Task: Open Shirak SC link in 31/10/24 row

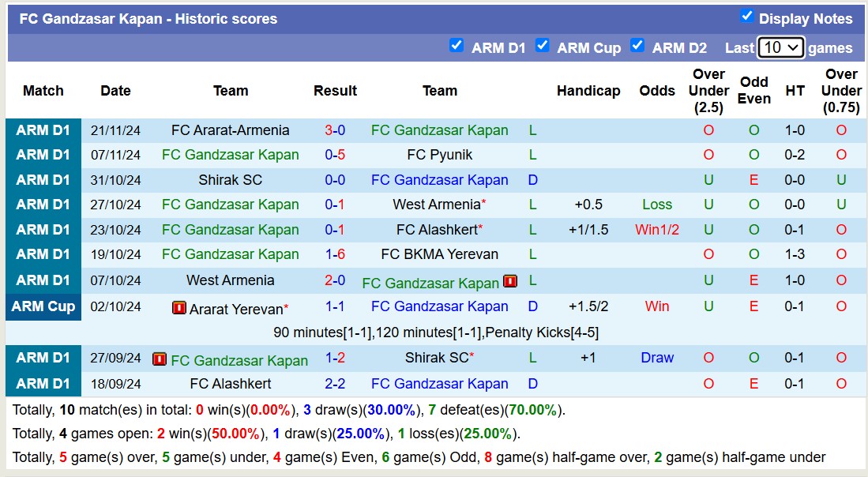Action: pos(231,180)
